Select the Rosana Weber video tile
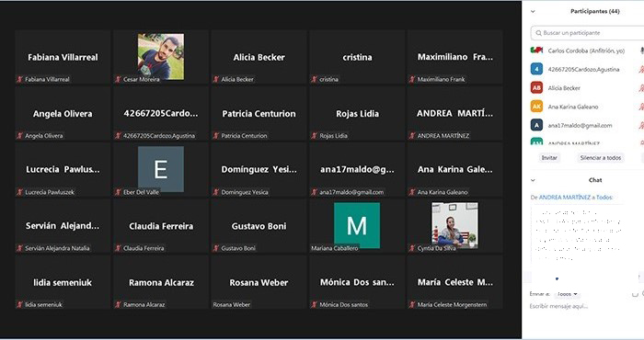The image size is (644, 340). (x=259, y=282)
